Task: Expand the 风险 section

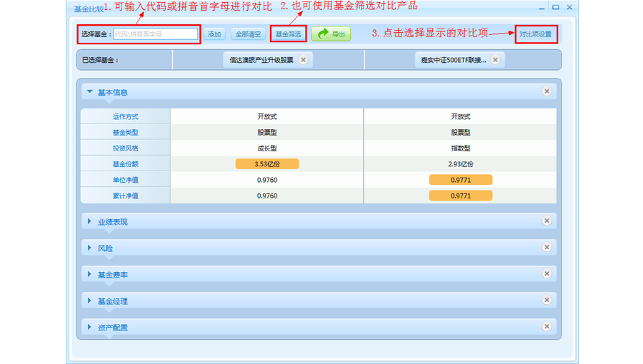Action: 90,248
